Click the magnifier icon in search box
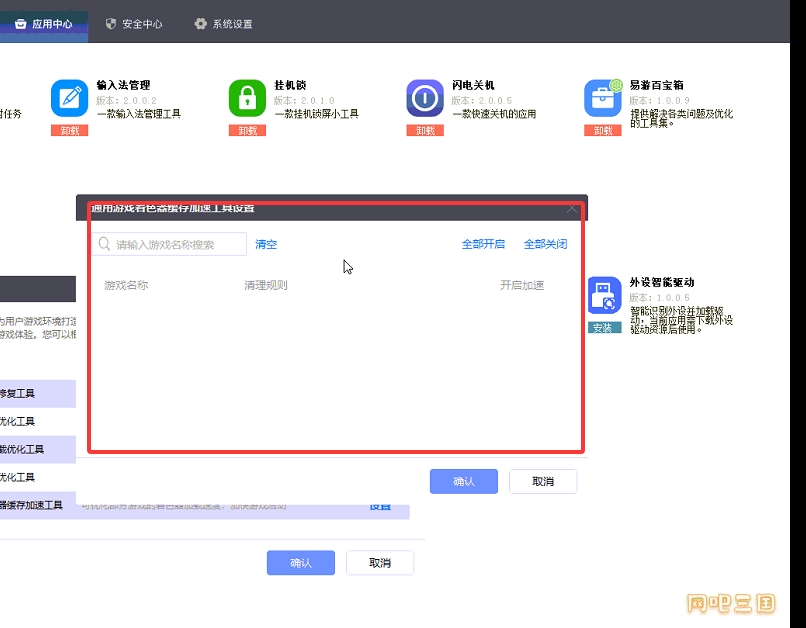The image size is (806, 628). point(104,244)
